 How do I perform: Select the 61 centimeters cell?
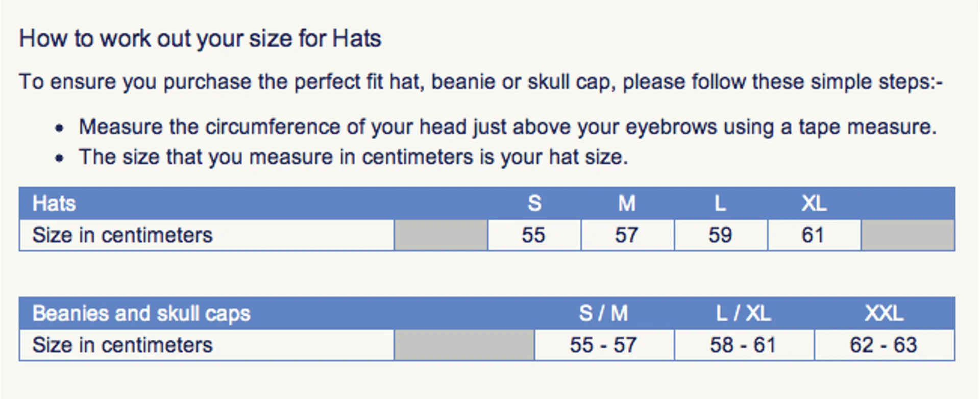[x=814, y=235]
